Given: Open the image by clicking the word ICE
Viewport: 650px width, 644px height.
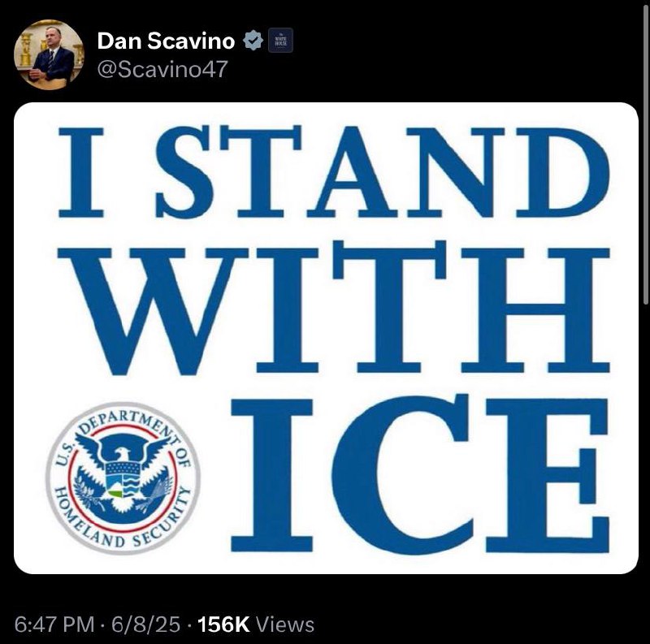Looking at the screenshot, I should point(419,474).
